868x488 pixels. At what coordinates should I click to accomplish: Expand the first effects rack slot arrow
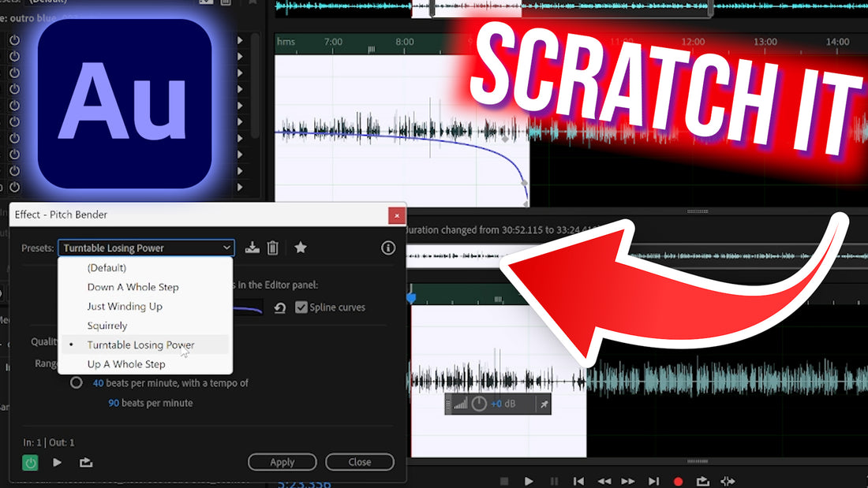(240, 40)
